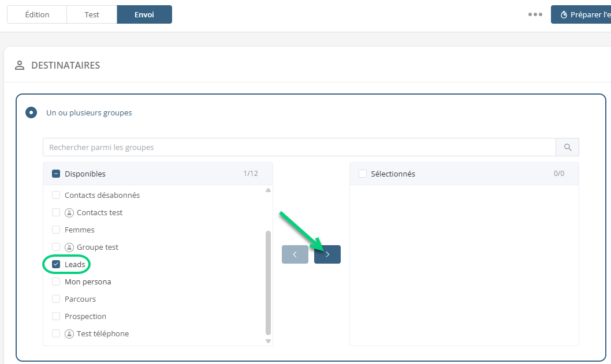Check the Prospection group checkbox
611x364 pixels.
(x=56, y=316)
